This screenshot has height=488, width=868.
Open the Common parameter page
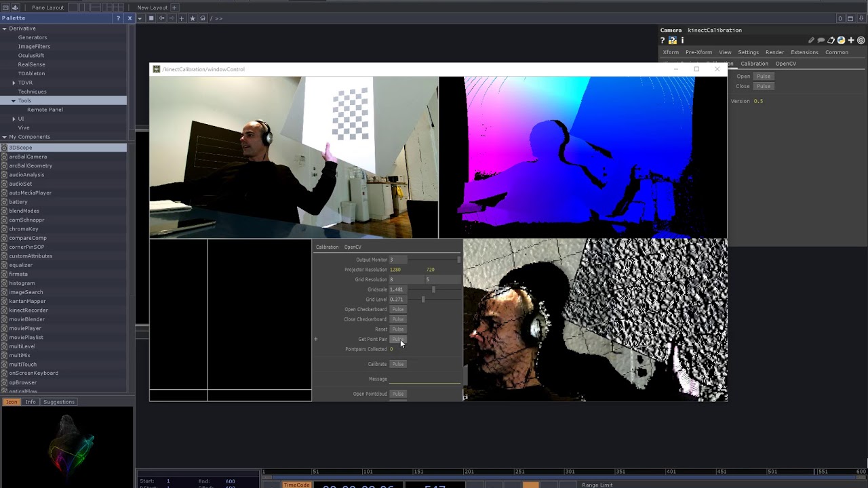pos(837,52)
